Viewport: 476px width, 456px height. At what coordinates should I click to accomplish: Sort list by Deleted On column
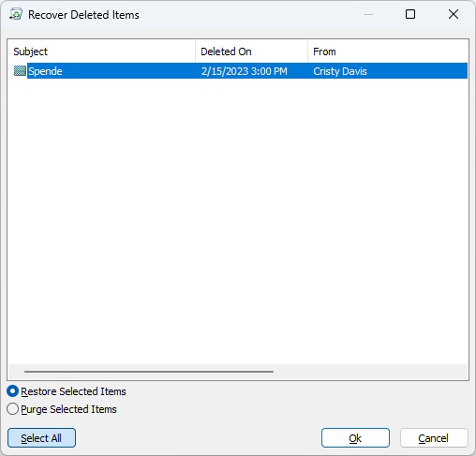252,51
